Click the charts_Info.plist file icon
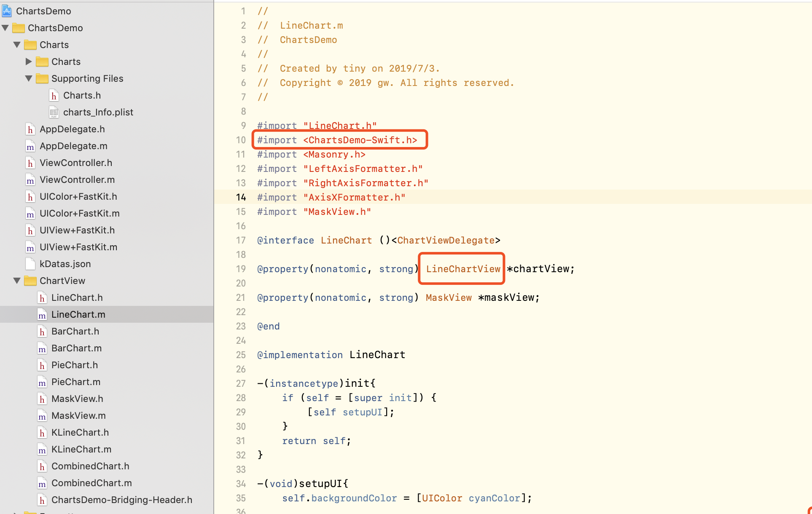 (54, 112)
